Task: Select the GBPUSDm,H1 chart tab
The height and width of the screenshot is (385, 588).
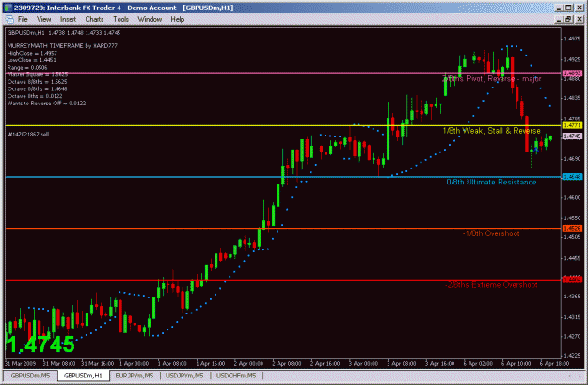Action: click(83, 376)
